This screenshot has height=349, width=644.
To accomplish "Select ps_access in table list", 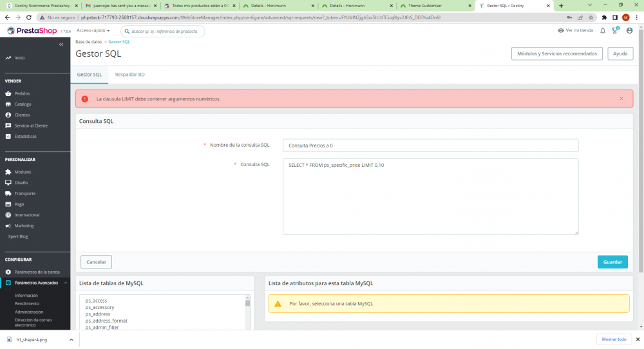I will point(96,301).
